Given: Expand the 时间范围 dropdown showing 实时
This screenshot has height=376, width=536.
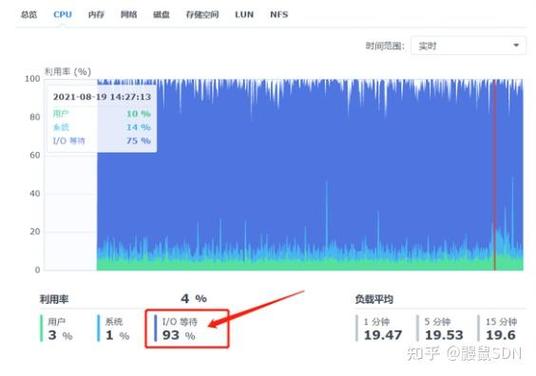Looking at the screenshot, I should click(468, 45).
